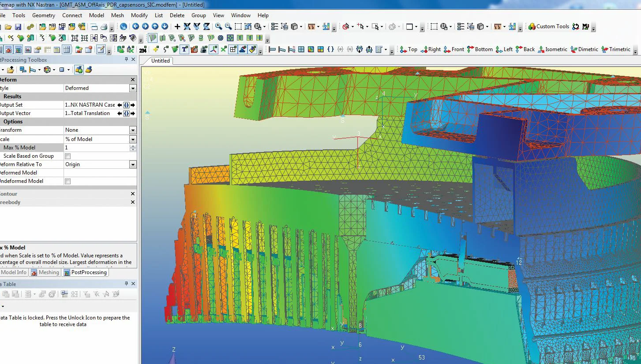Click the Deformed Model value cell

coord(100,173)
